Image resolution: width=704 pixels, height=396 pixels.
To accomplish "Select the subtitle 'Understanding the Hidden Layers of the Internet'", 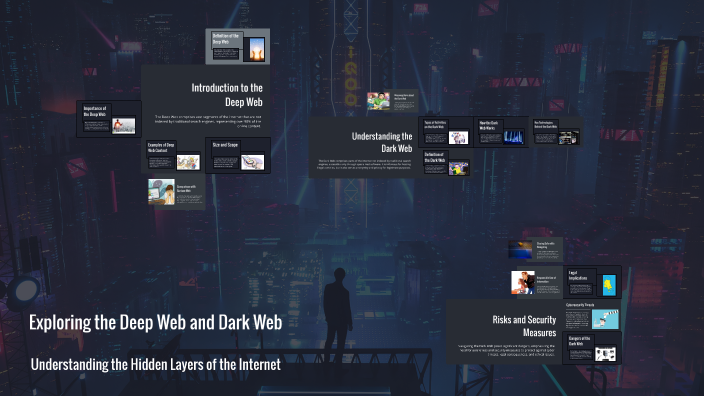I will tap(155, 364).
